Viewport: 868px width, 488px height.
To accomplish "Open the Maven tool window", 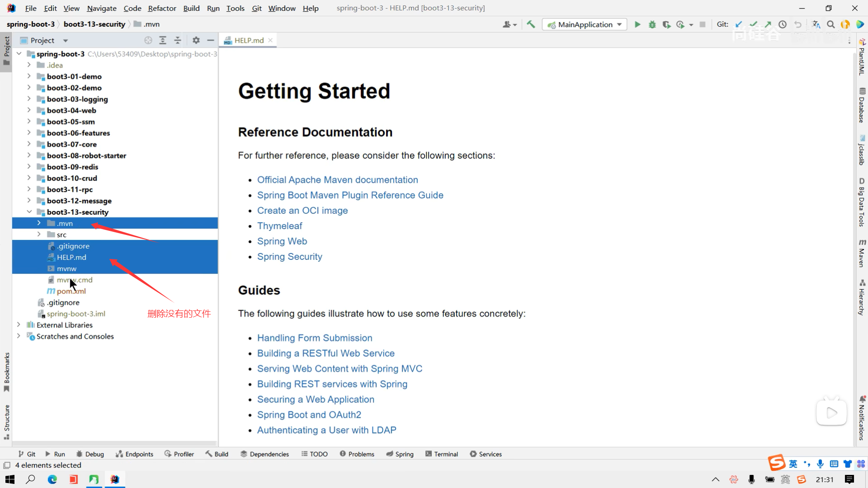I will 862,253.
